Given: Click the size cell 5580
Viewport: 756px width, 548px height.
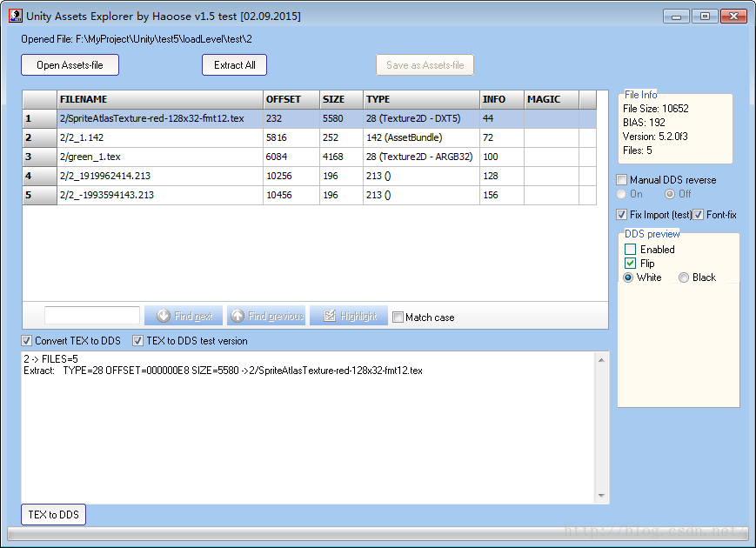Looking at the screenshot, I should point(341,118).
